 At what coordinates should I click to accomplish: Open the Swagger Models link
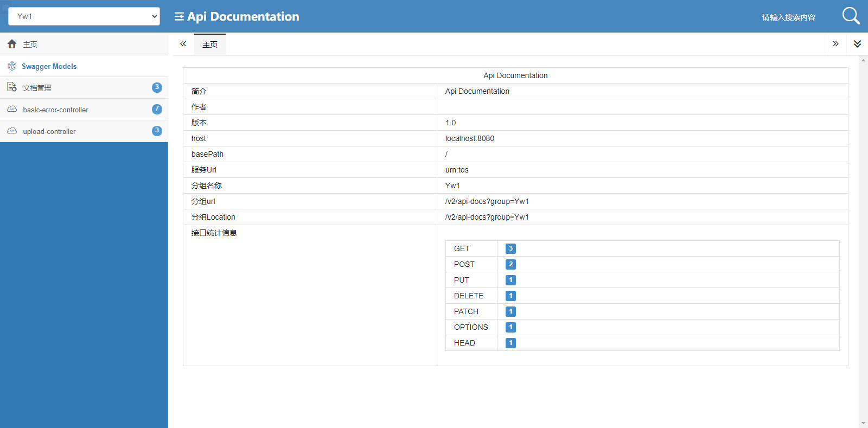pyautogui.click(x=49, y=66)
